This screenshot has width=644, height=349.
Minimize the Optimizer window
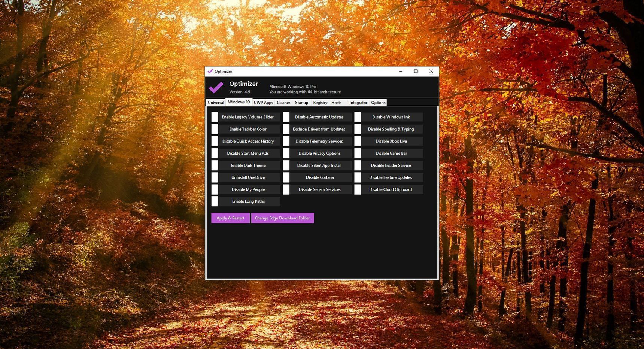click(401, 71)
